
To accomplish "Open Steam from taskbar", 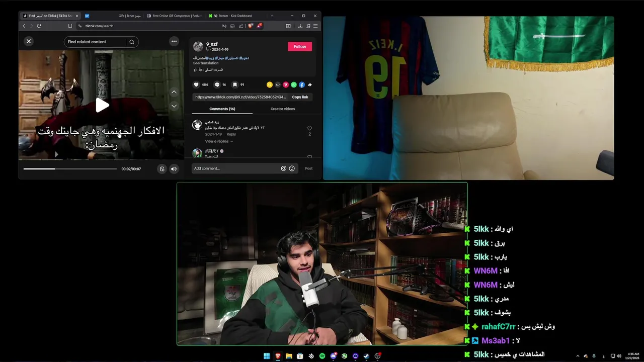I will (x=366, y=356).
